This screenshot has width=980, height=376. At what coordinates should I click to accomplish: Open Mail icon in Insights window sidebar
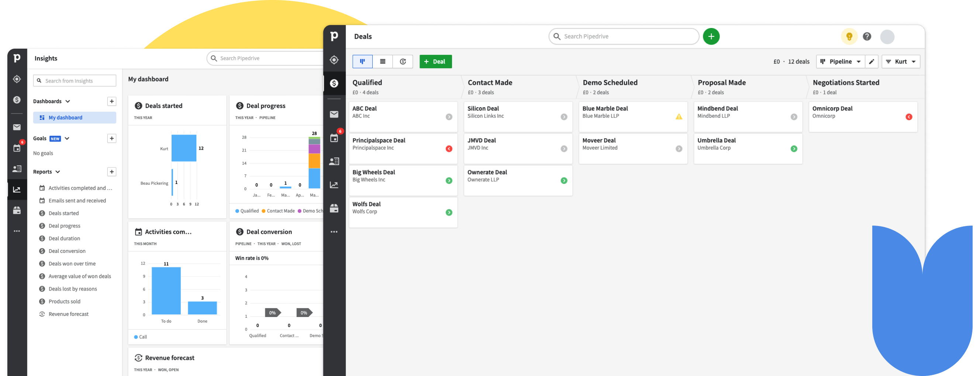click(17, 127)
